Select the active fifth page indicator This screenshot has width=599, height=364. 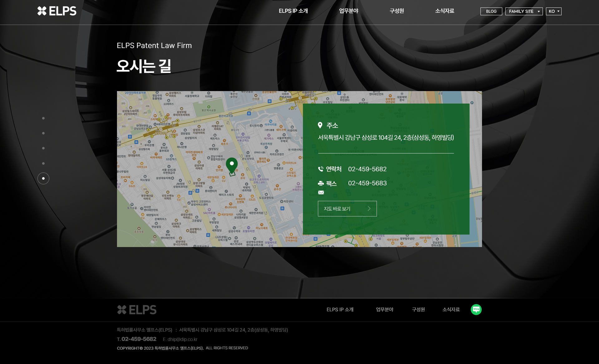(x=43, y=178)
